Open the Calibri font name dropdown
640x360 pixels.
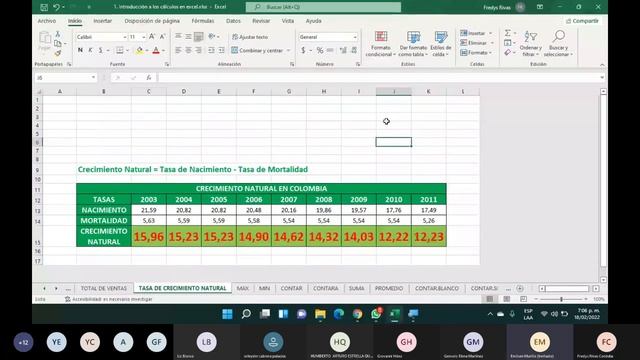pyautogui.click(x=125, y=37)
